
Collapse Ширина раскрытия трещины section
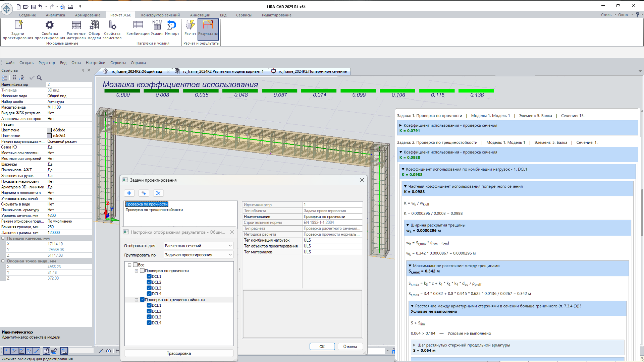pyautogui.click(x=408, y=225)
